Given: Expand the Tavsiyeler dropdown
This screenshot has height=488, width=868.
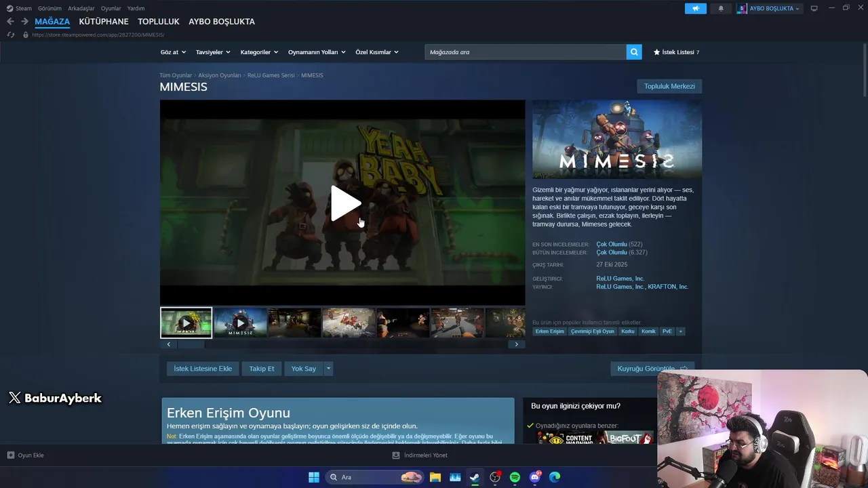Looking at the screenshot, I should [x=213, y=52].
